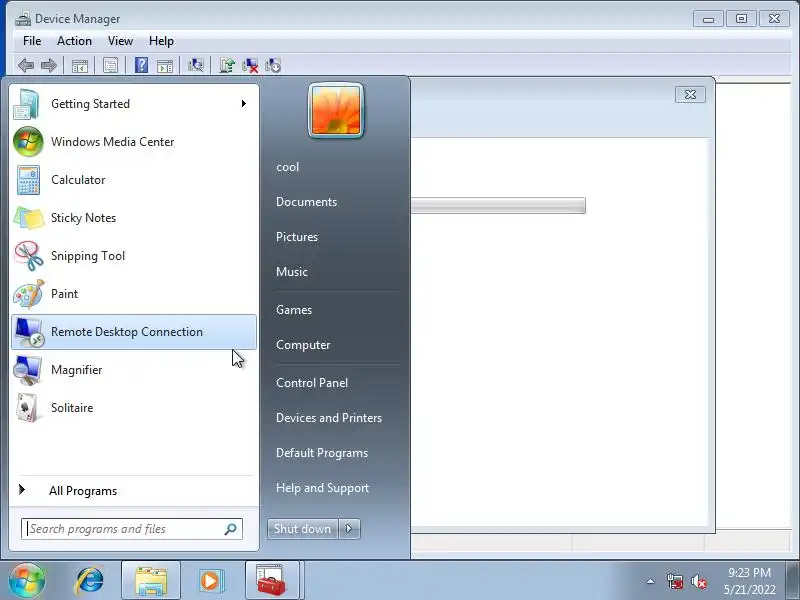Open Sticky Notes
Image resolution: width=800 pixels, height=600 pixels.
(x=134, y=218)
